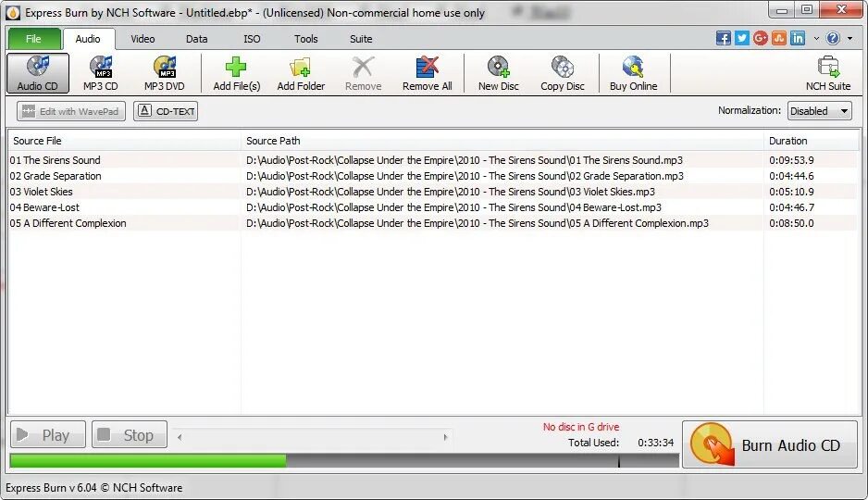Open the Tools tab
Image resolution: width=868 pixels, height=500 pixels.
305,39
